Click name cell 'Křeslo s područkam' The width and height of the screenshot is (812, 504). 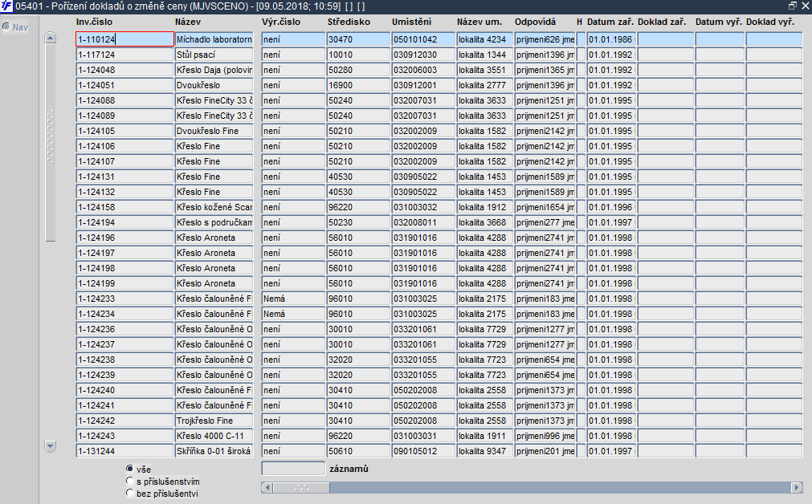214,222
